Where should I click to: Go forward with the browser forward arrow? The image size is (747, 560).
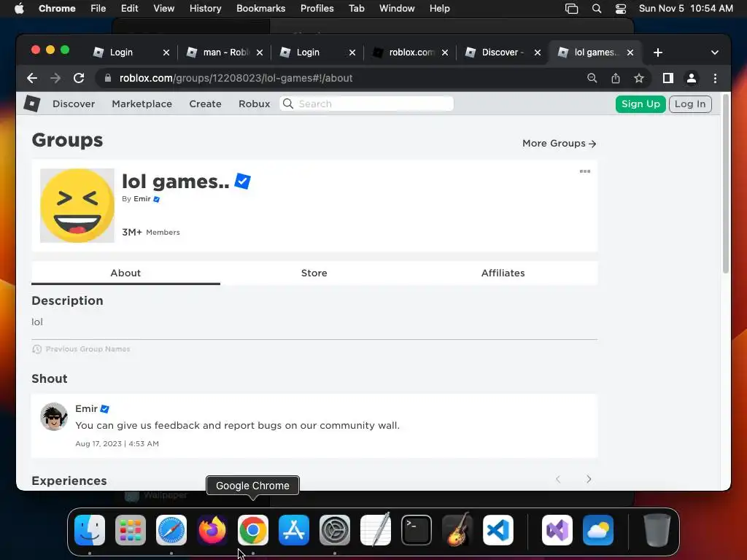point(55,78)
